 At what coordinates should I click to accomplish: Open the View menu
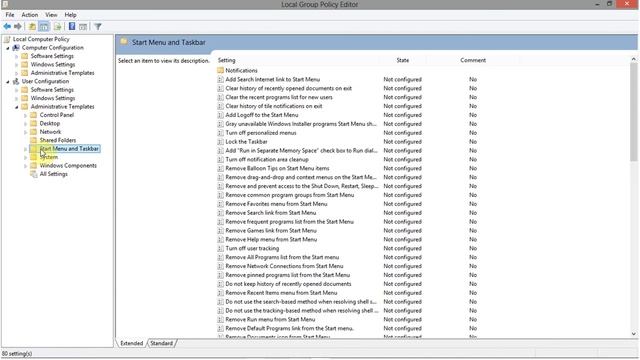pos(51,15)
